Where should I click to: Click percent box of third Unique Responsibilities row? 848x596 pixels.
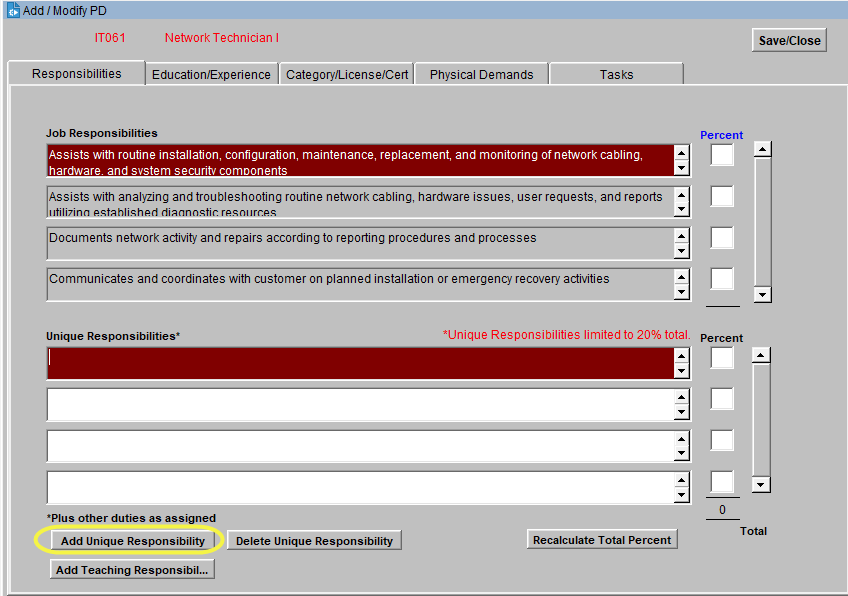(722, 440)
